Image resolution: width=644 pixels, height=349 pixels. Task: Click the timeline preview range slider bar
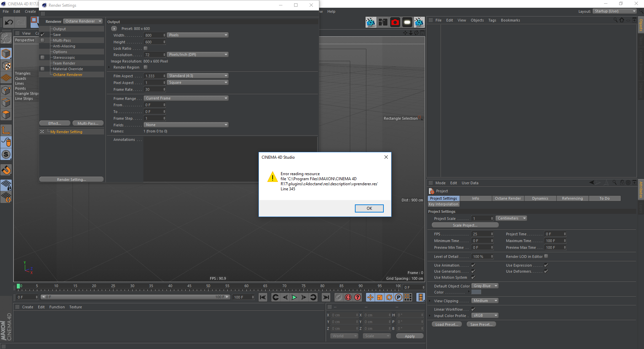pyautogui.click(x=135, y=297)
